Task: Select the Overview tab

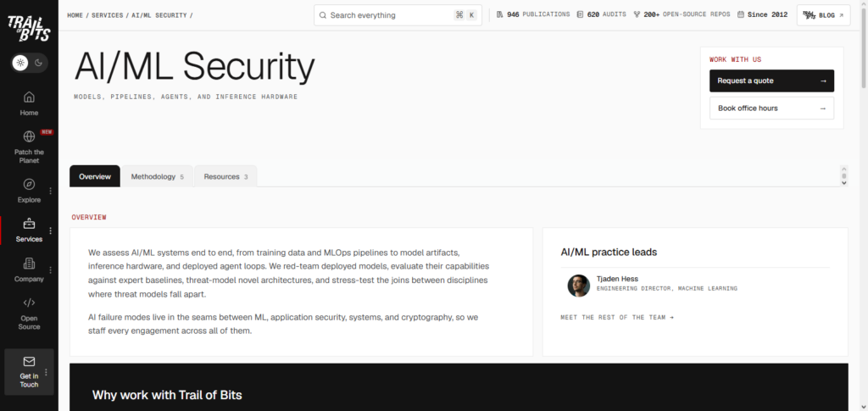Action: 95,176
